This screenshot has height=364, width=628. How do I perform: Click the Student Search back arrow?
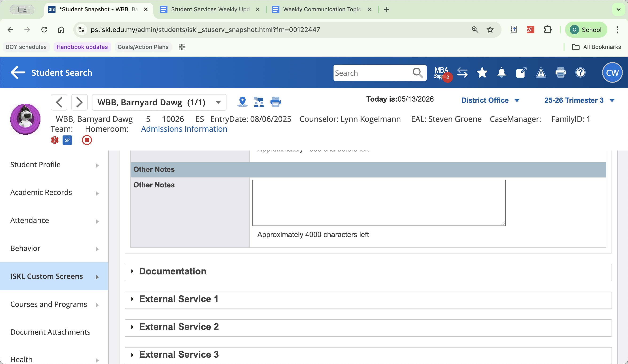click(18, 72)
